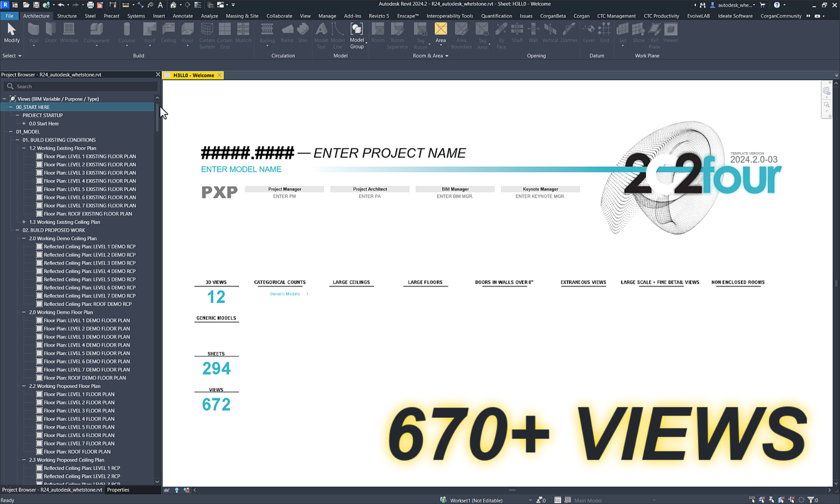Select the Stair tool
This screenshot has height=504, width=840.
tap(303, 33)
